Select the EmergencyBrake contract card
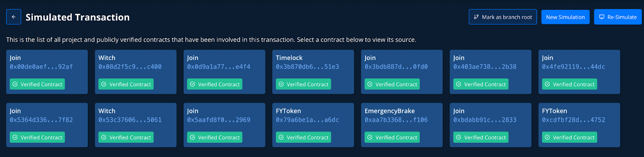This screenshot has height=157, width=644. [402, 125]
